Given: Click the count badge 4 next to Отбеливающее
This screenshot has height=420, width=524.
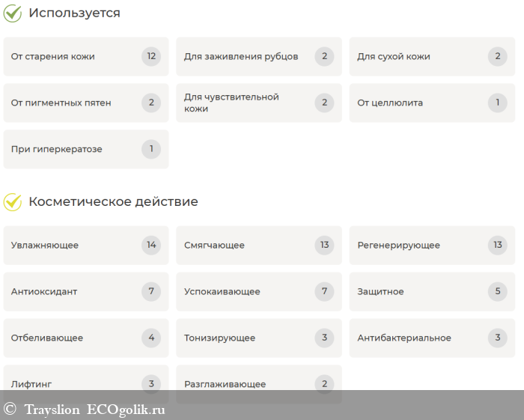Looking at the screenshot, I should (x=151, y=338).
